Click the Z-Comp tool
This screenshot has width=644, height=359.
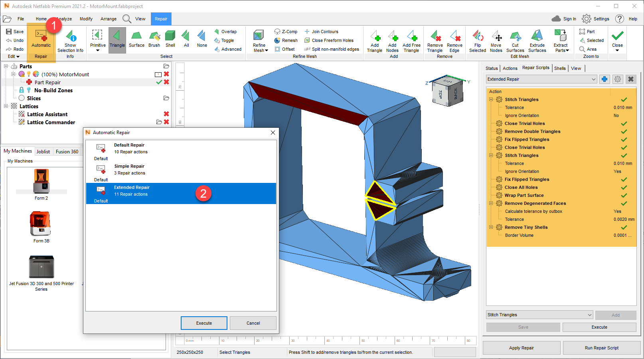(x=286, y=32)
